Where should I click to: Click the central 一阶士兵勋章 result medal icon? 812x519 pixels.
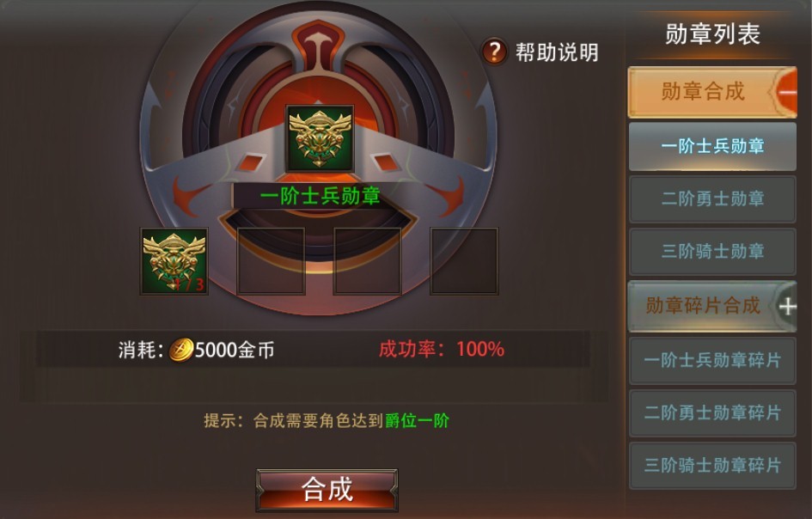click(x=320, y=139)
